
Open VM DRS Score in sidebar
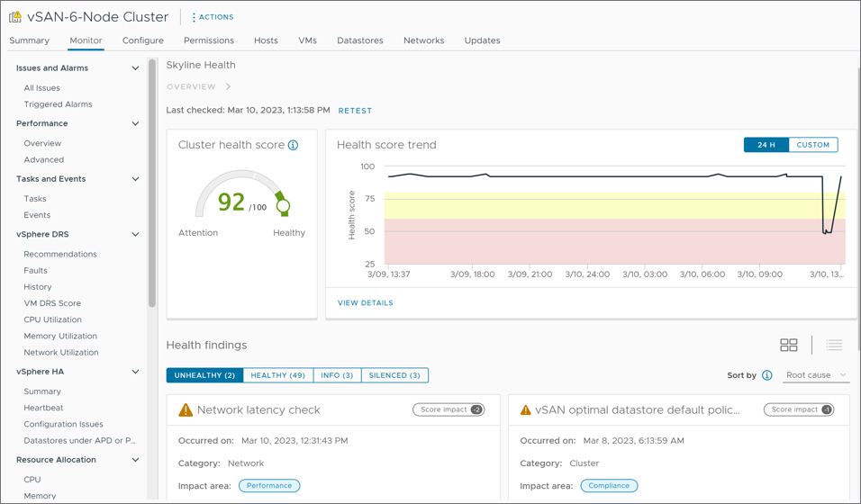(x=52, y=303)
